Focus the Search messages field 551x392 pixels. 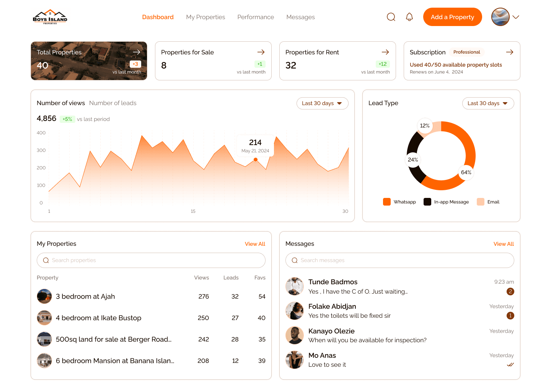400,260
